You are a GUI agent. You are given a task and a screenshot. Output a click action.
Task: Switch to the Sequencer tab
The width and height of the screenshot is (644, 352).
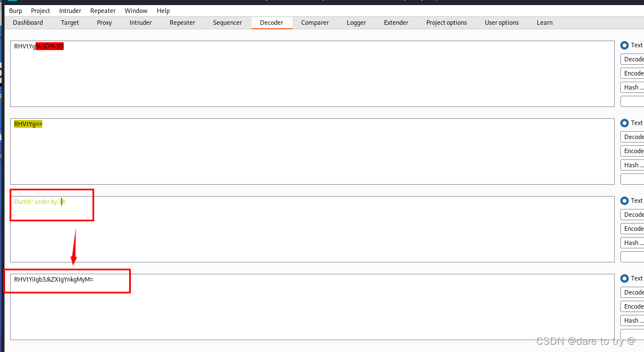pyautogui.click(x=227, y=23)
